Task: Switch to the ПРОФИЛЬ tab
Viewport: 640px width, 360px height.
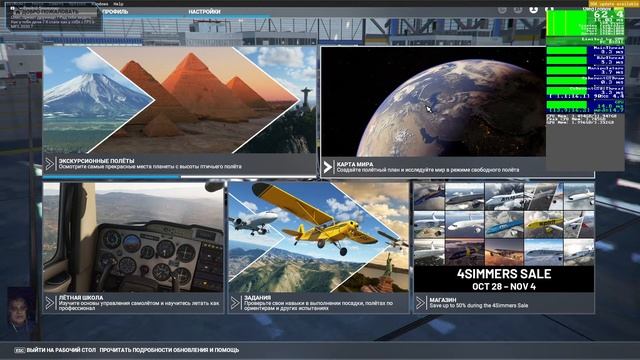Action: click(x=115, y=12)
